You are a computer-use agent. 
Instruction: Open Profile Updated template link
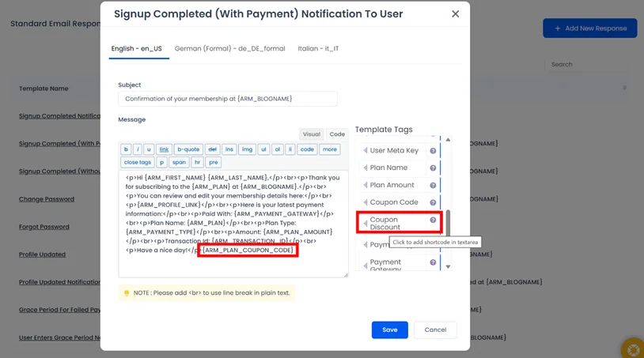click(x=42, y=254)
